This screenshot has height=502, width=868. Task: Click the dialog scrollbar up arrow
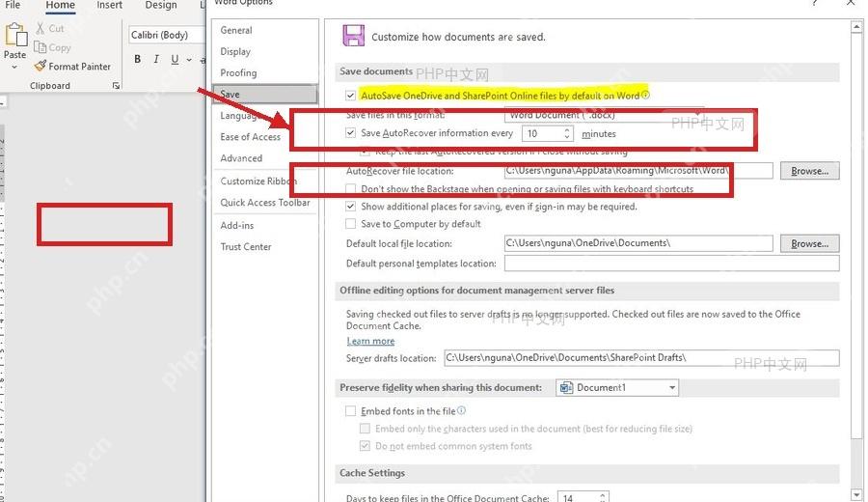857,26
